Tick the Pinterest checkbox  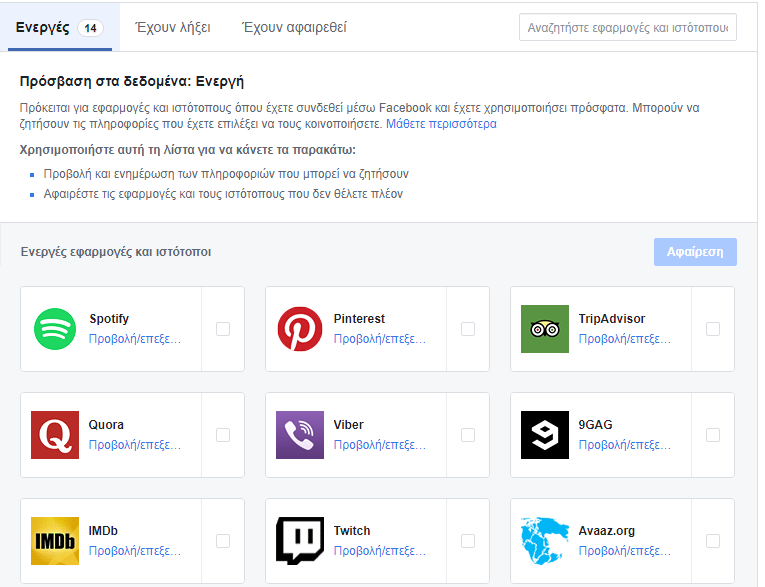468,329
